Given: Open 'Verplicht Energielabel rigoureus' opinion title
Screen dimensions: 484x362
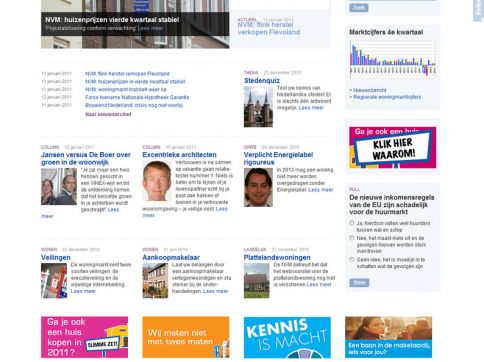Looking at the screenshot, I should pos(278,158).
